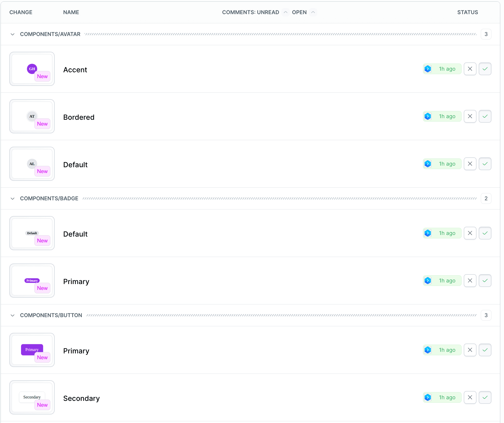Accept the Badge Primary story change
Screen dimensions: 504x423
[485, 281]
